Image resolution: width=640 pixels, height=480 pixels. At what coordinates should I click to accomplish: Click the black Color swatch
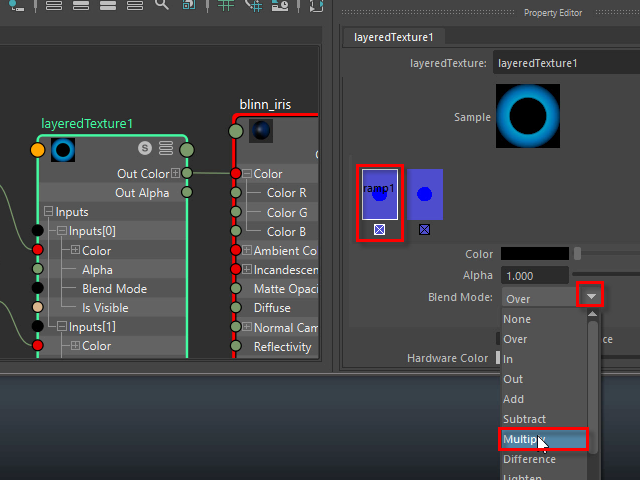(x=534, y=254)
